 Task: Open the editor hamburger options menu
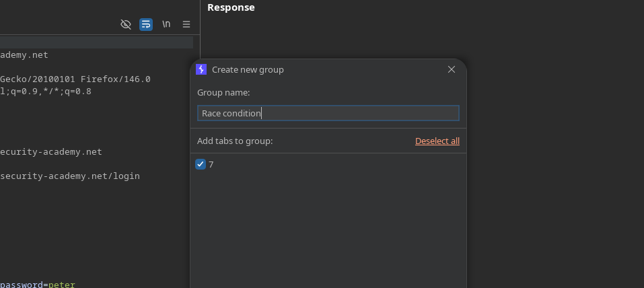click(186, 24)
